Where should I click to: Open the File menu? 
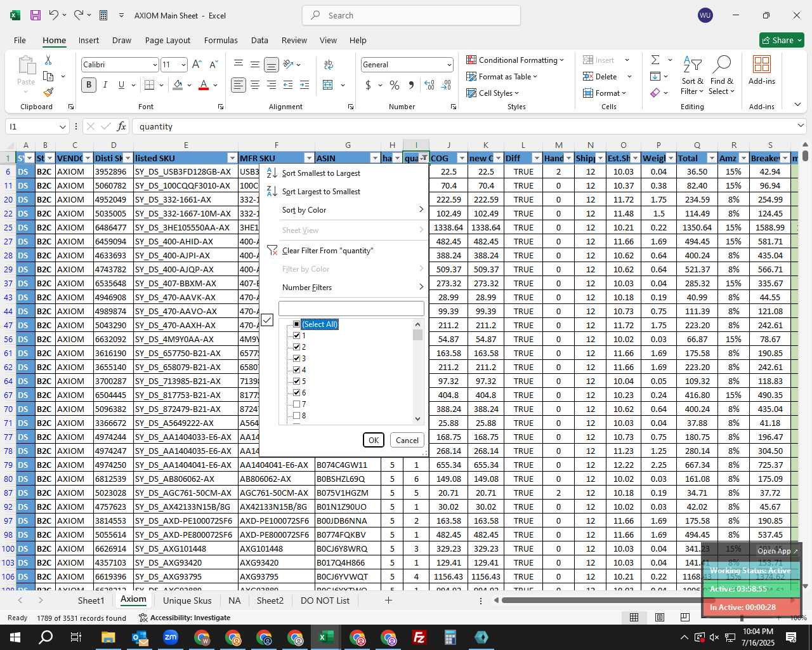20,40
